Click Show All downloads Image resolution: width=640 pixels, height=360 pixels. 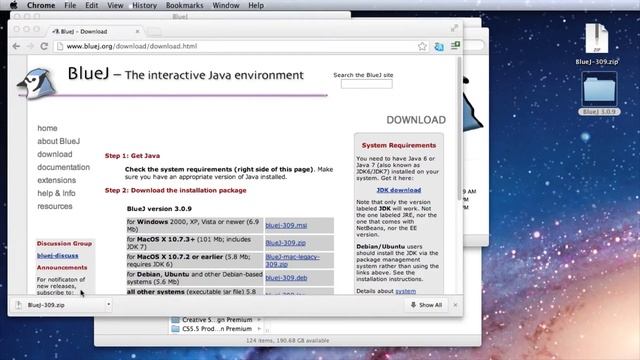[x=427, y=305]
